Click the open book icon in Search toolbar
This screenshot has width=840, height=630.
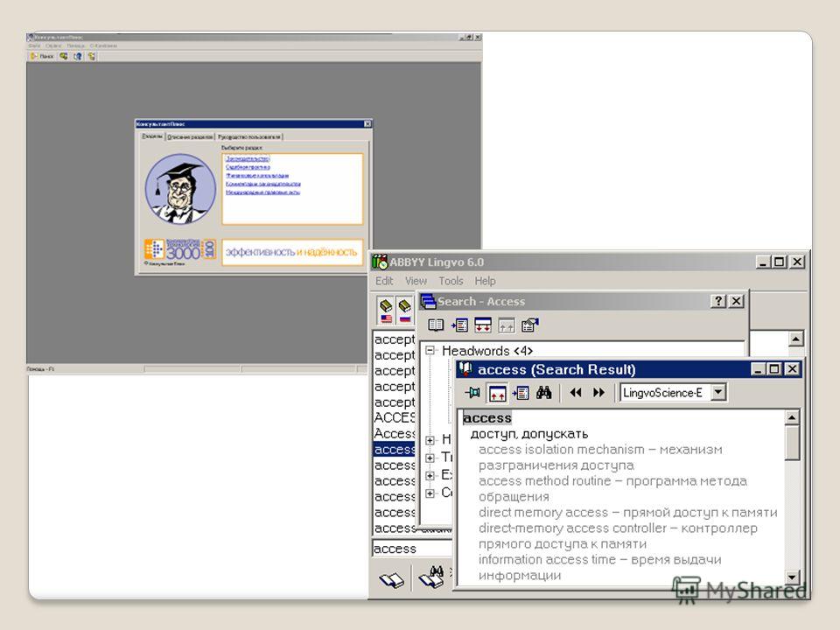[436, 325]
